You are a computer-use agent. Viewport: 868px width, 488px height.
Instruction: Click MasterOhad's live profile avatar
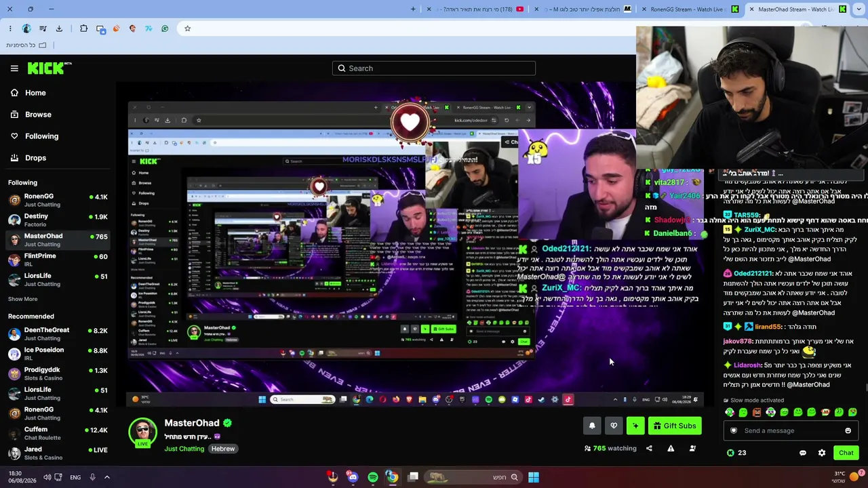coord(142,432)
